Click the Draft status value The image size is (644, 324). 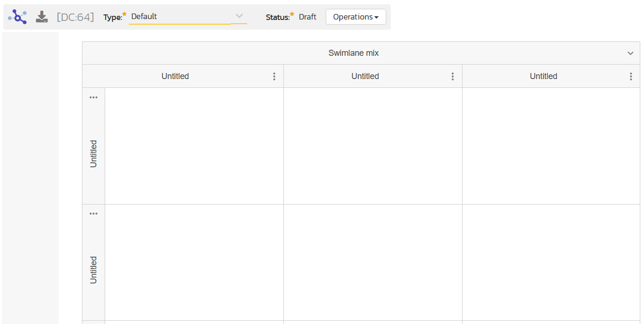pos(307,17)
